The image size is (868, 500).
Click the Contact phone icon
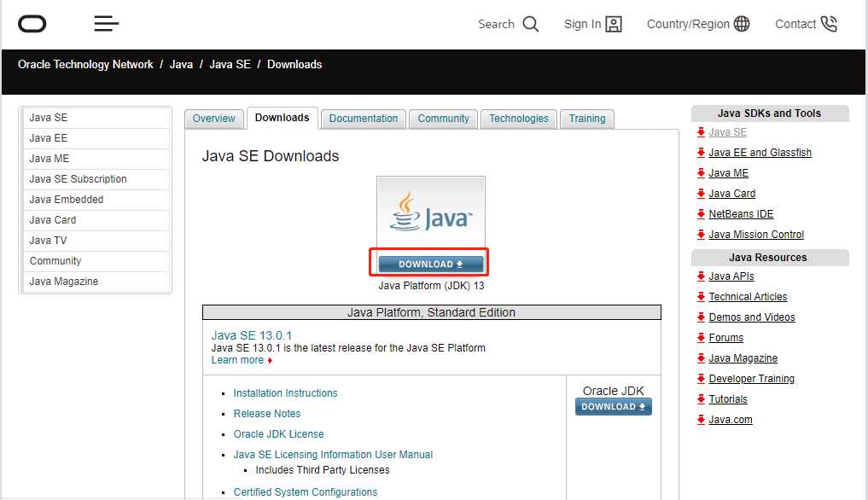click(829, 24)
